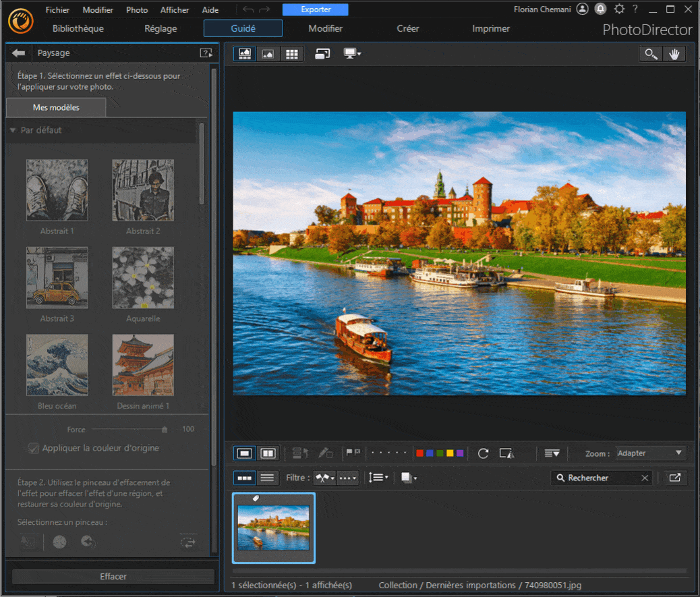Select the Zoom tool magnifier
The width and height of the screenshot is (700, 597).
(x=649, y=53)
